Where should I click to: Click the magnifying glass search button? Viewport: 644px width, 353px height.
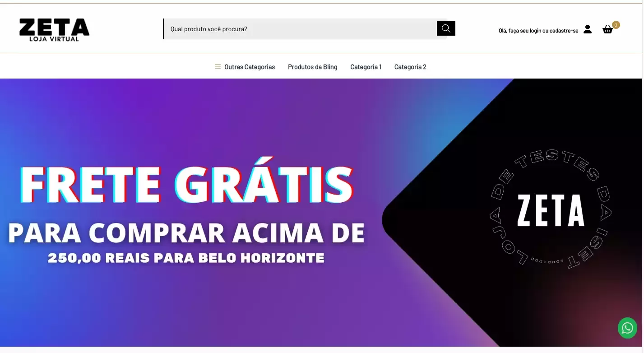(446, 28)
